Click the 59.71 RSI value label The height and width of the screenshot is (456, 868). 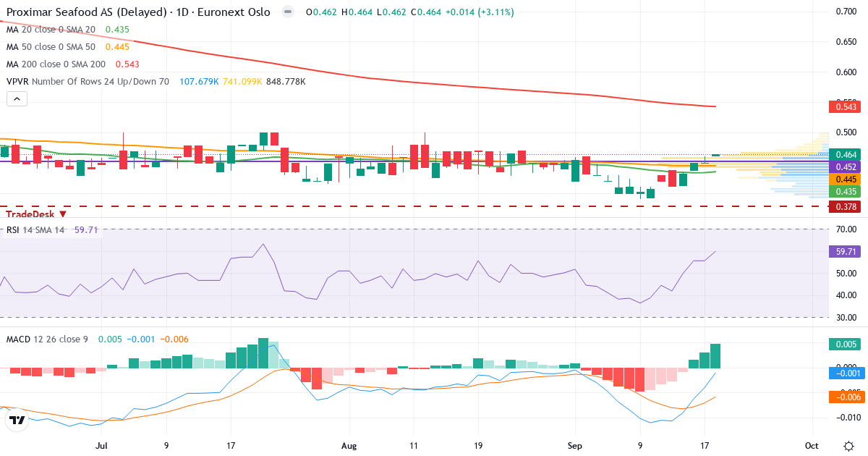pyautogui.click(x=846, y=252)
